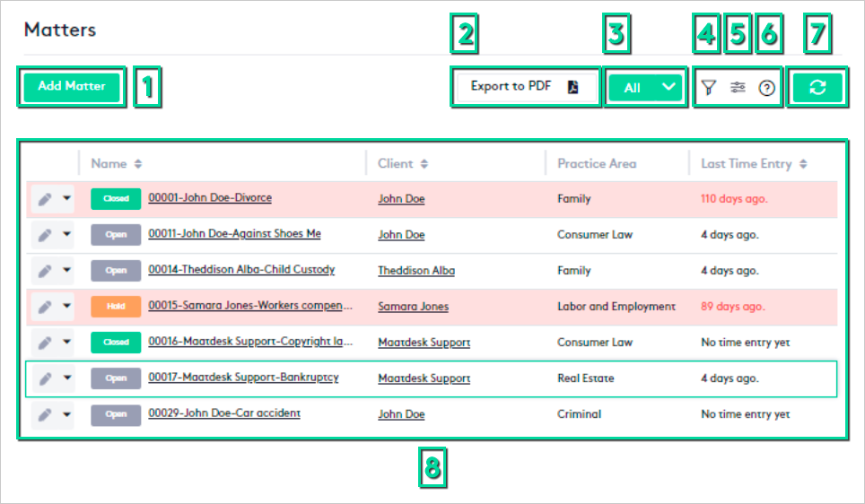Expand row action arrow for 00011-John Doe matter

67,235
